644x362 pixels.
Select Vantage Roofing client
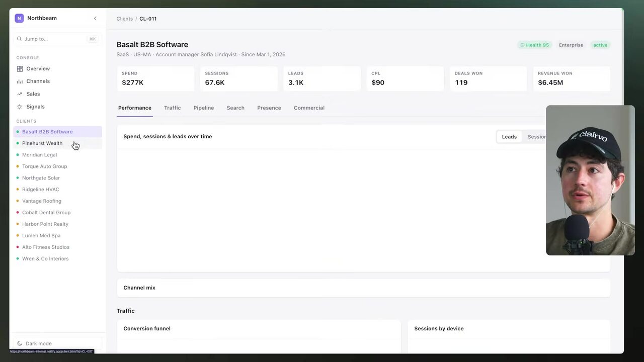pyautogui.click(x=57, y=201)
